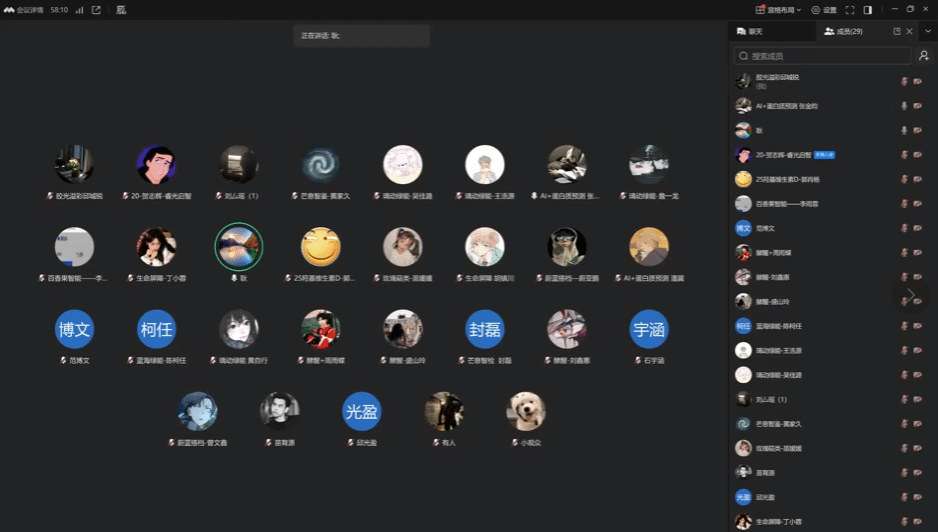Toggle camera icon for 范博文 in member list
The width and height of the screenshot is (938, 532).
(x=917, y=228)
